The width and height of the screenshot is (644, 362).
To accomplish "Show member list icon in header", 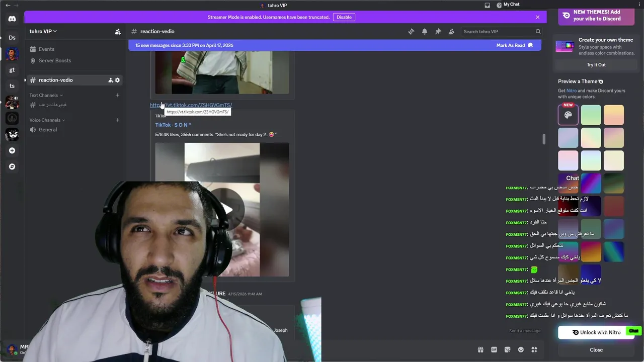I will (451, 31).
